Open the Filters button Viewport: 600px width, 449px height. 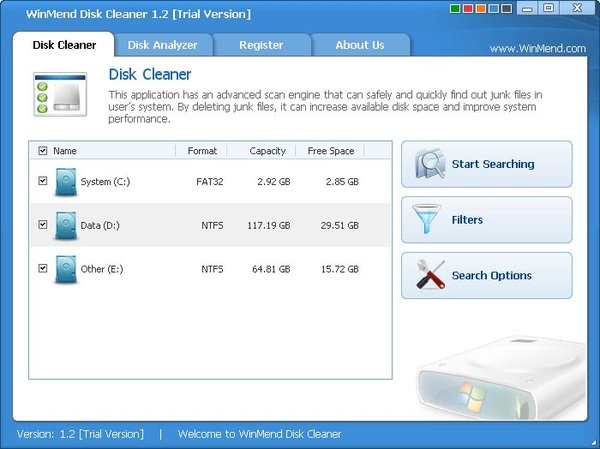tap(487, 220)
